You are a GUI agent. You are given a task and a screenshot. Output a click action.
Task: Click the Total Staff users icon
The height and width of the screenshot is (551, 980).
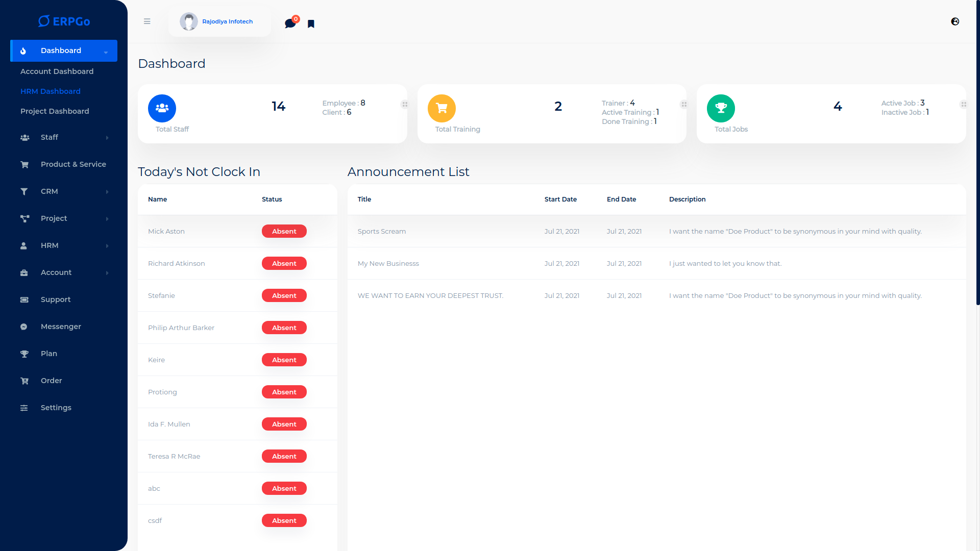(162, 108)
